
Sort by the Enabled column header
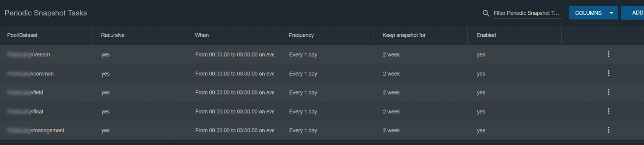486,35
